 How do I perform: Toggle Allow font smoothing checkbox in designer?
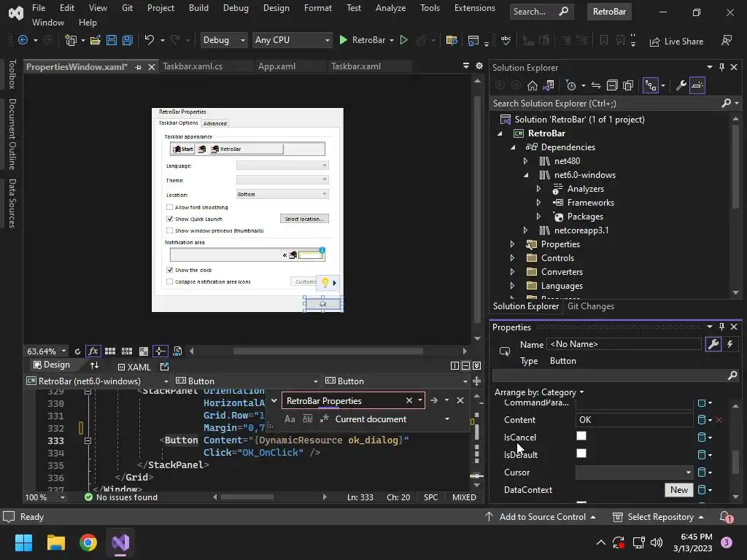coord(169,207)
